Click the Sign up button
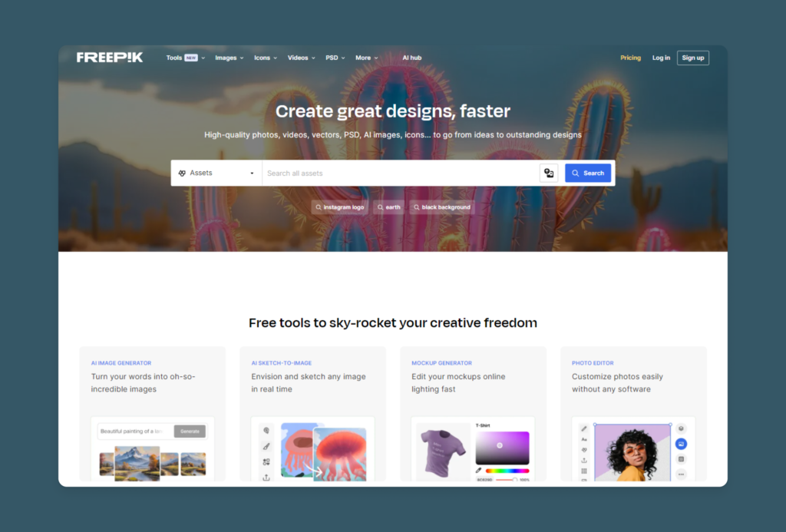Screen dimensions: 786x532 pos(692,58)
